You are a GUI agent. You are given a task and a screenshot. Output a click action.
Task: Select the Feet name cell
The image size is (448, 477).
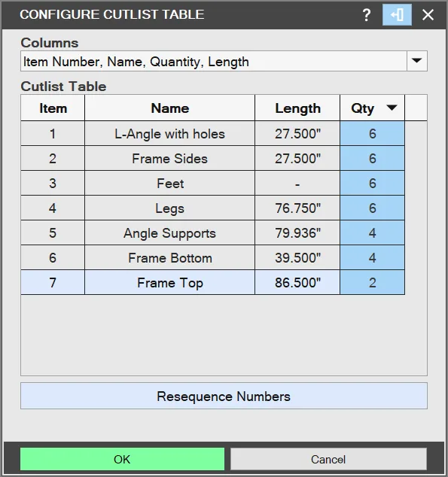click(x=170, y=184)
